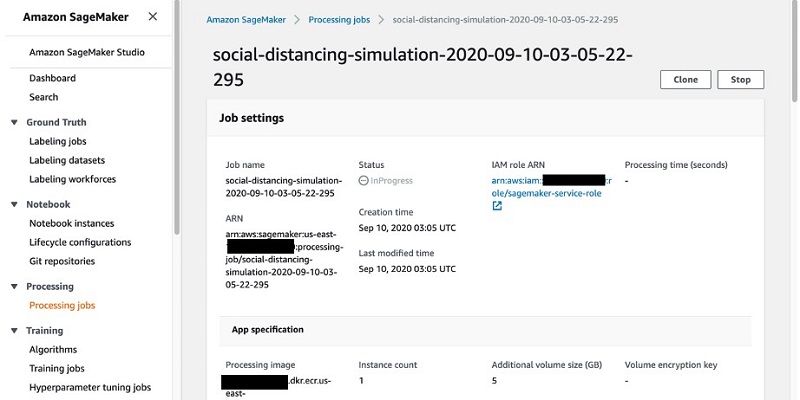Go to the Dashboard page
800x400 pixels.
click(x=53, y=78)
